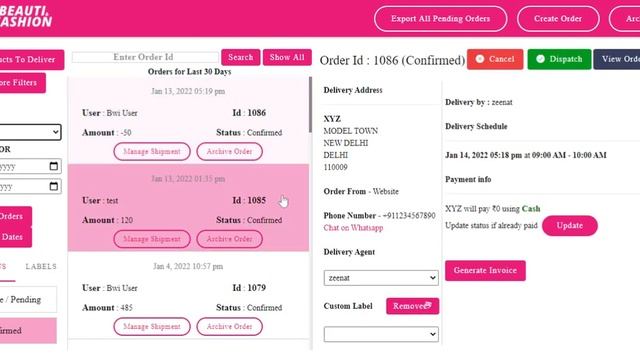Click the Dates filter button in sidebar
This screenshot has height=360, width=640.
(16, 237)
